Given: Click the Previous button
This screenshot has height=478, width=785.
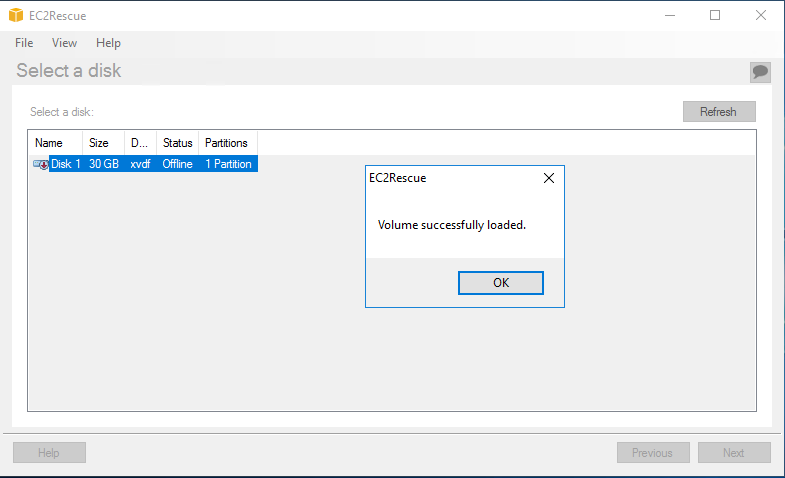Looking at the screenshot, I should point(653,452).
